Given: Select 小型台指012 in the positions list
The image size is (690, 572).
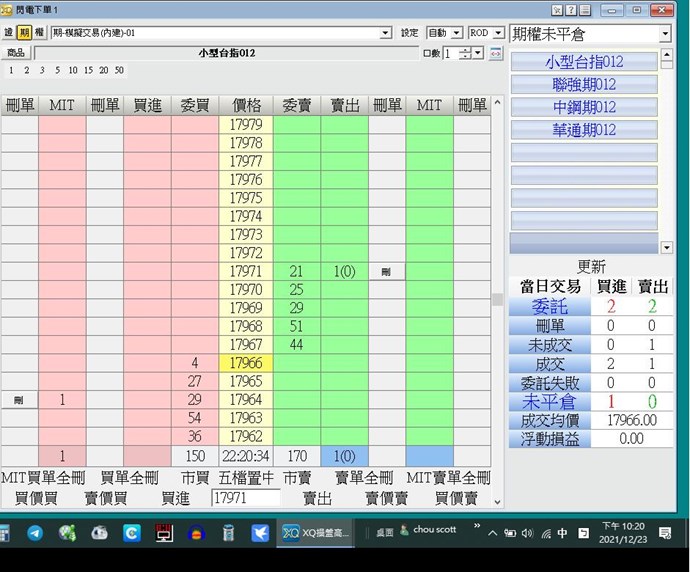Looking at the screenshot, I should pos(584,62).
